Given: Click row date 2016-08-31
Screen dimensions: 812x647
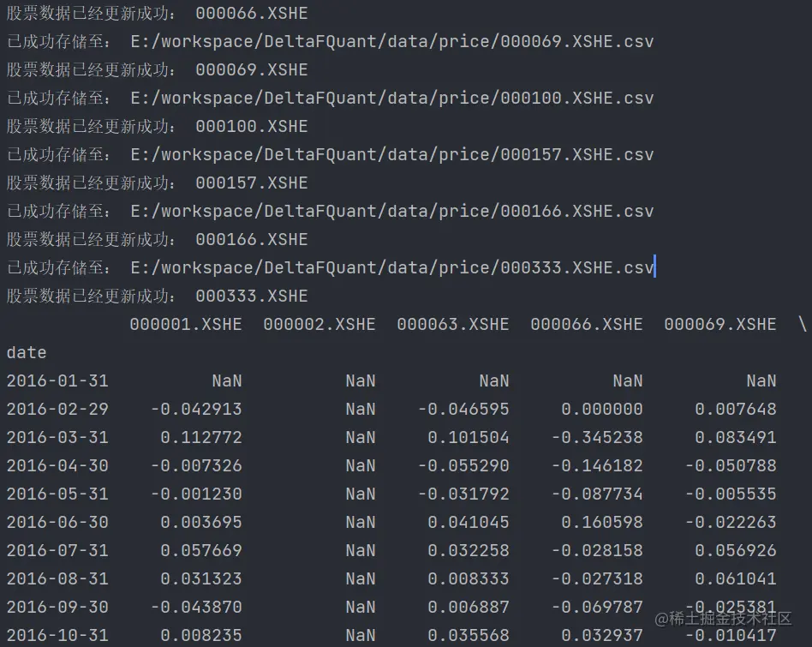Looking at the screenshot, I should [x=57, y=578].
